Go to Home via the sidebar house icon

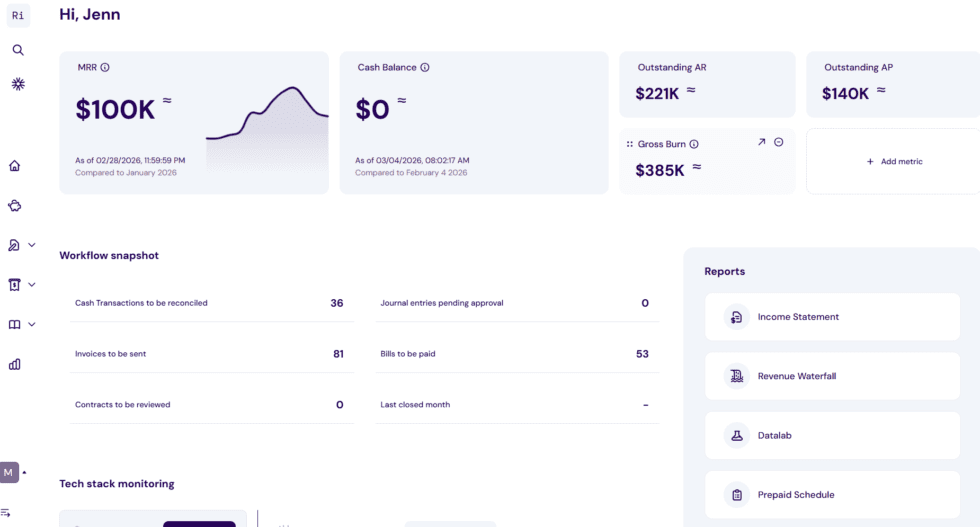(14, 166)
